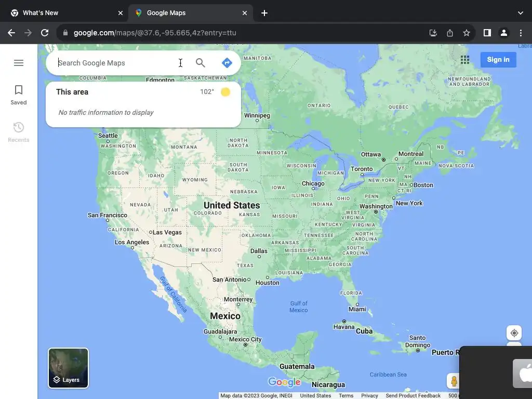Screen dimensions: 532x399
Task: Go forward with the browser forward arrow
Action: coord(28,33)
